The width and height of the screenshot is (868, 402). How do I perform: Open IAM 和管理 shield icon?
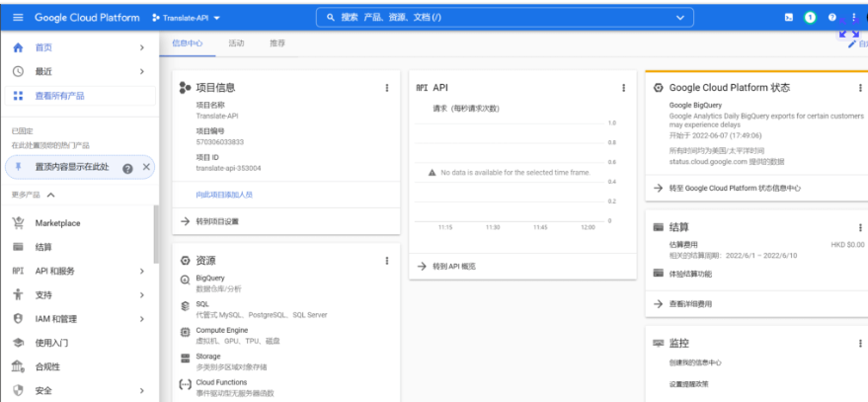[18, 319]
